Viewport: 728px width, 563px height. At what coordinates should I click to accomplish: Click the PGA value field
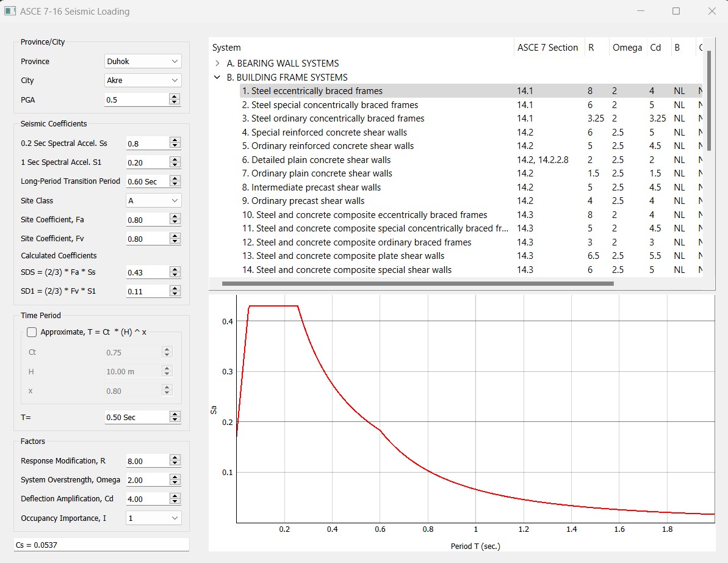coord(137,100)
